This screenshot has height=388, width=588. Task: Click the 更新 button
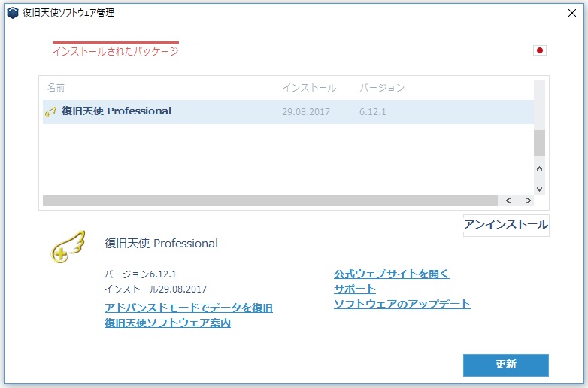point(506,365)
